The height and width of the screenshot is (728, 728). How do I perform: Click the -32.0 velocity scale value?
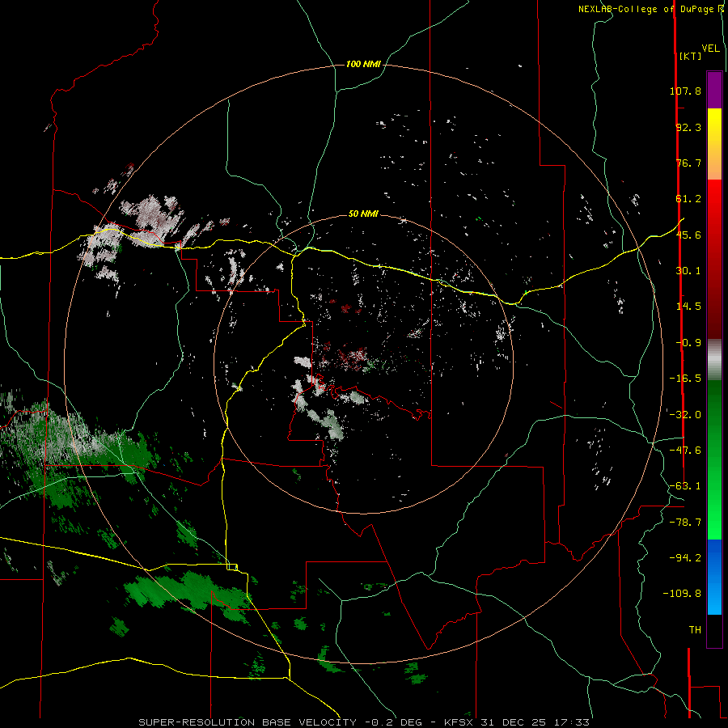click(685, 415)
